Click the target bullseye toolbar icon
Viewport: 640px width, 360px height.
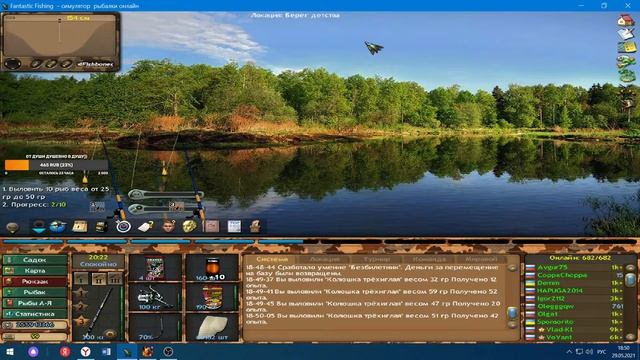click(x=123, y=227)
